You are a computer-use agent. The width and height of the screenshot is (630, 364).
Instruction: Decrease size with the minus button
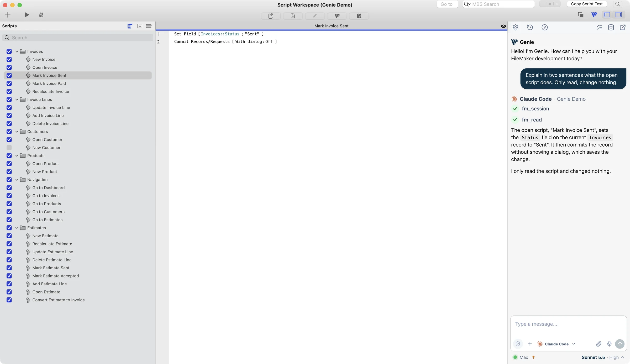(x=543, y=4)
